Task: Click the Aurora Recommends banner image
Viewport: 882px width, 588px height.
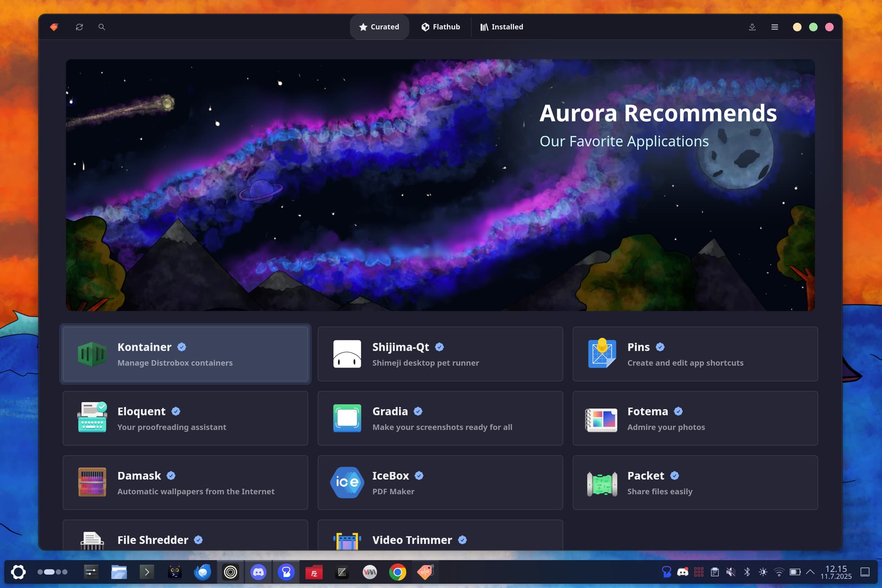Action: coord(440,185)
